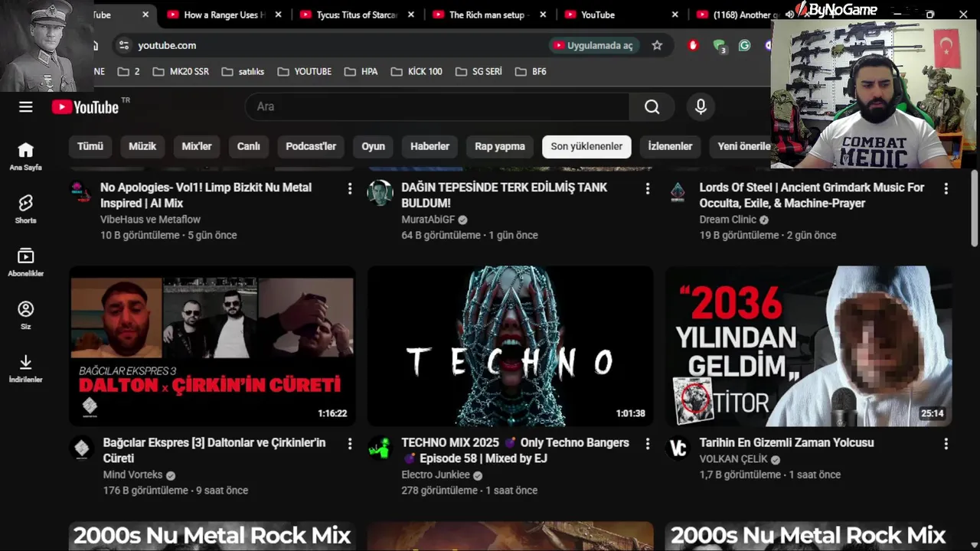This screenshot has height=551, width=980.
Task: Open the 2 bookmarks folder
Action: (129, 71)
